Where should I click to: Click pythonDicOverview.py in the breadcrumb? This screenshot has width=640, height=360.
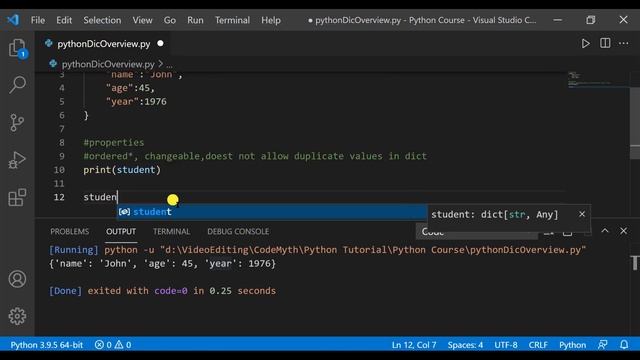coord(108,64)
